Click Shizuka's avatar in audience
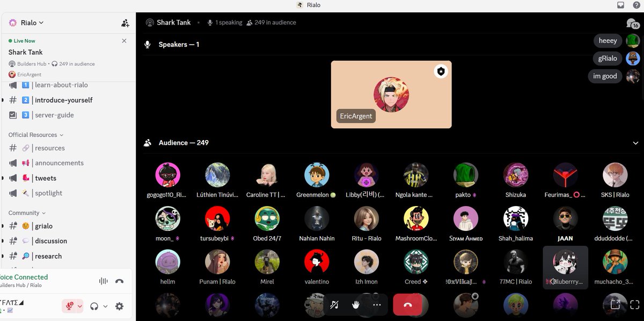The width and height of the screenshot is (644, 321). (x=516, y=175)
